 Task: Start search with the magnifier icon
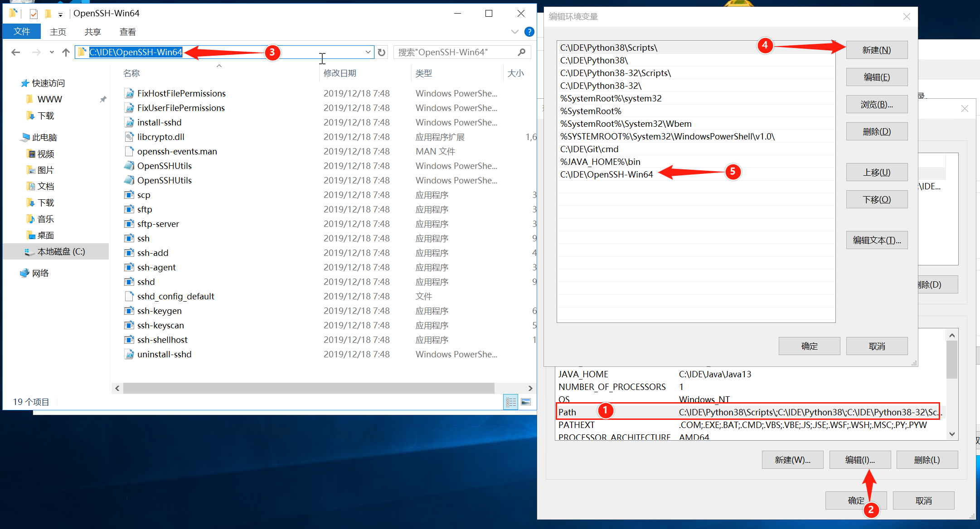click(x=522, y=52)
